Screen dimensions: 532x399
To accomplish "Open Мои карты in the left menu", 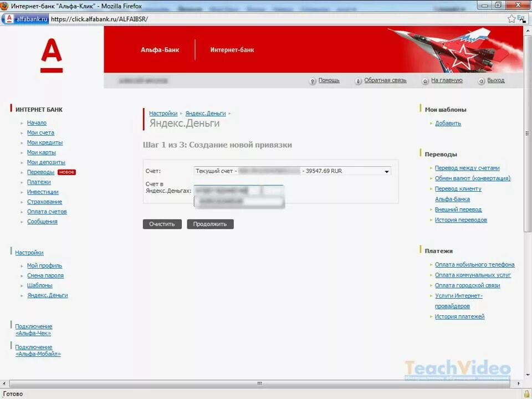I will pos(42,152).
